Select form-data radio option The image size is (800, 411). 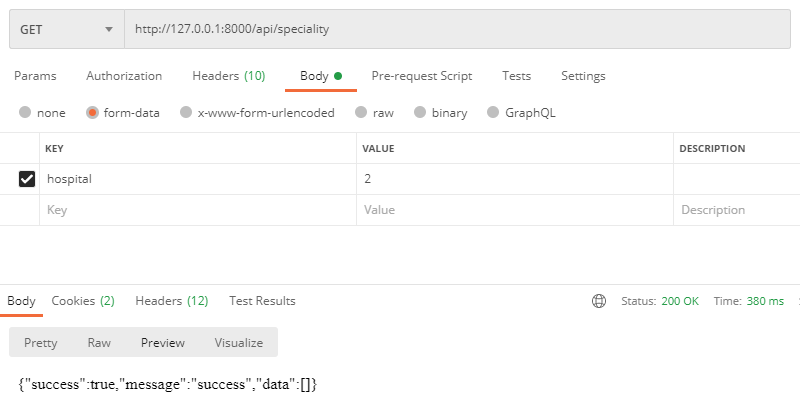tap(122, 113)
